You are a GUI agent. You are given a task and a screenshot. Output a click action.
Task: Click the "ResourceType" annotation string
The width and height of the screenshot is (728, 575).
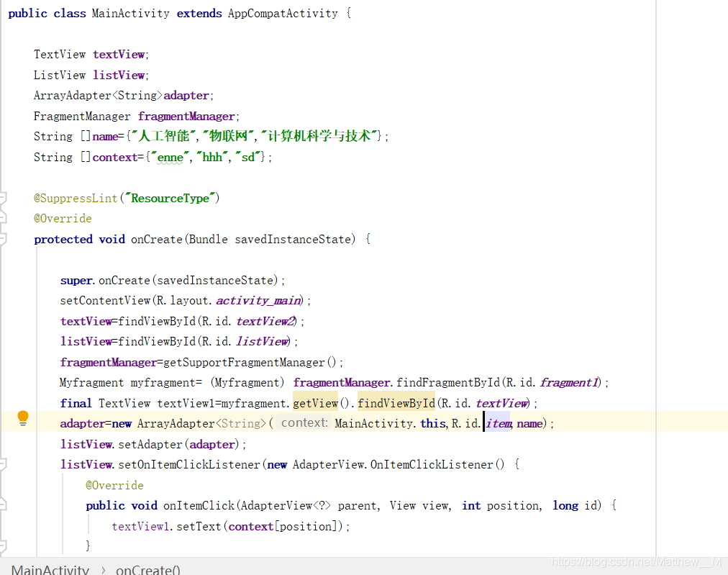tap(170, 199)
